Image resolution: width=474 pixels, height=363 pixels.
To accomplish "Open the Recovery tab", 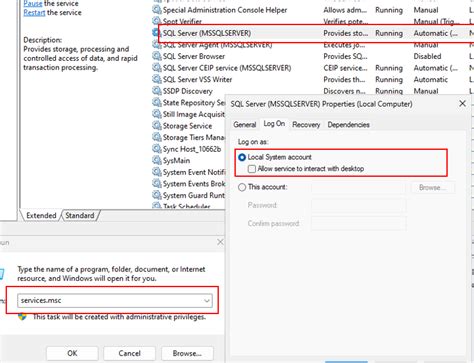I will point(306,125).
